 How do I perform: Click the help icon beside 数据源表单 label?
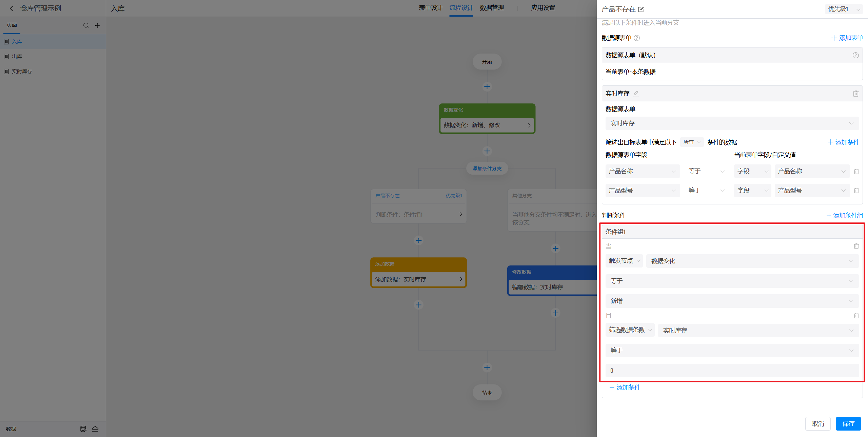[x=637, y=38]
